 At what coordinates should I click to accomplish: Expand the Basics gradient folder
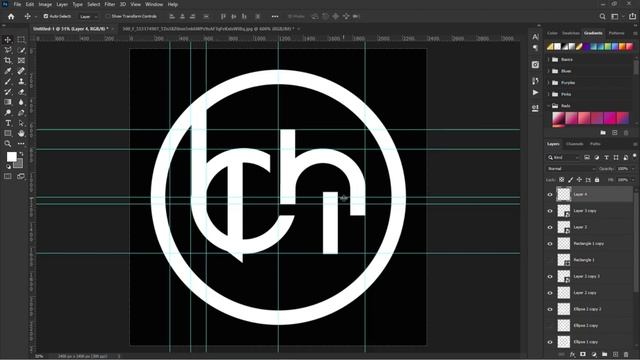[549, 60]
